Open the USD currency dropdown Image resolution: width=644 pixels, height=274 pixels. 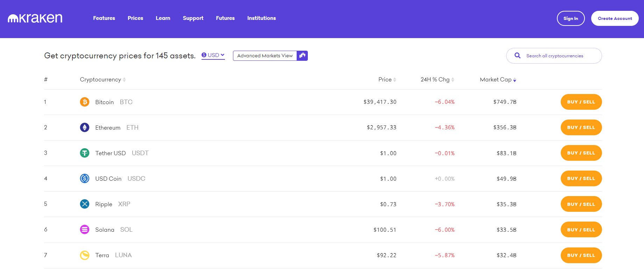coord(213,55)
